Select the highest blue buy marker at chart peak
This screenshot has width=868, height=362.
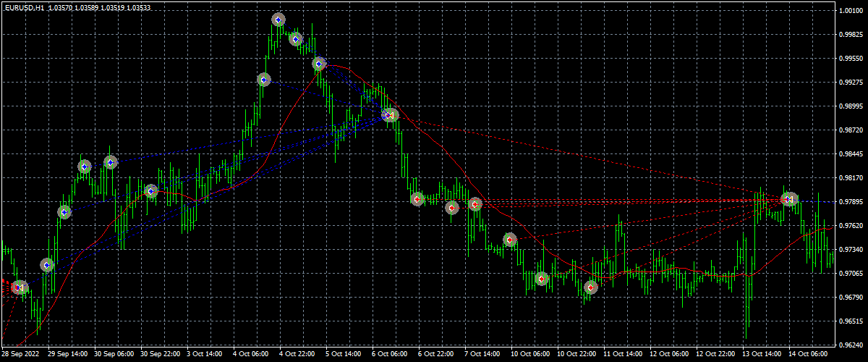(278, 20)
